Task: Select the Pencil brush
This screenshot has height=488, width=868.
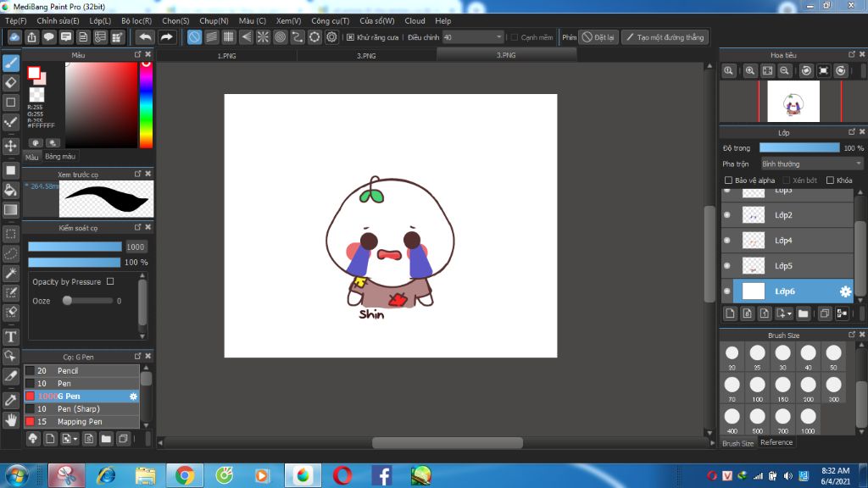Action: [81, 371]
